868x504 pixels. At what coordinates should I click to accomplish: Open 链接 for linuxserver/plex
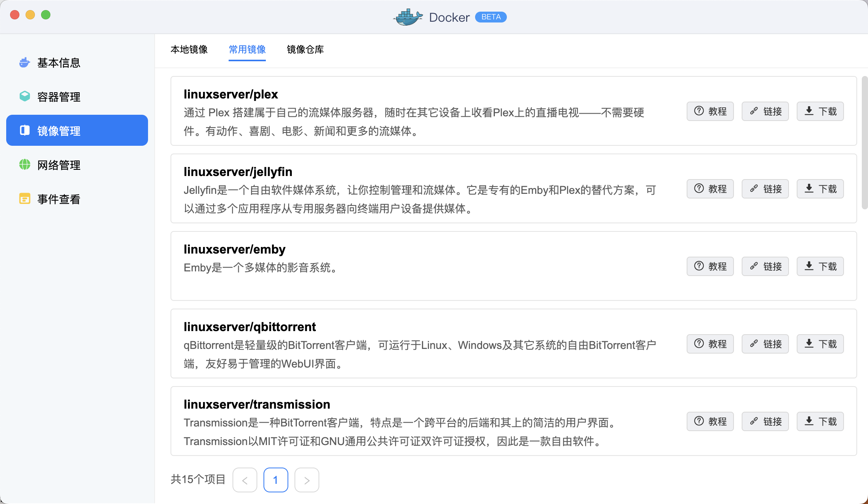coord(765,111)
